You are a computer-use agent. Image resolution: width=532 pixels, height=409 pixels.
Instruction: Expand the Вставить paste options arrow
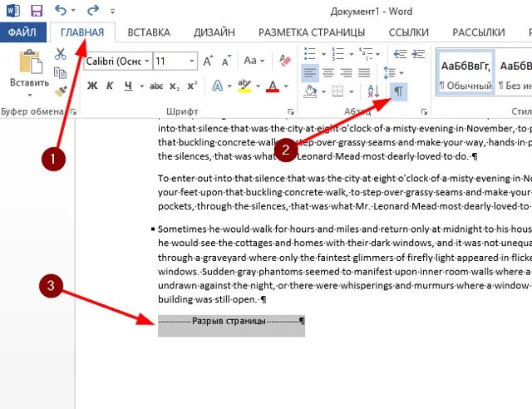(x=30, y=95)
